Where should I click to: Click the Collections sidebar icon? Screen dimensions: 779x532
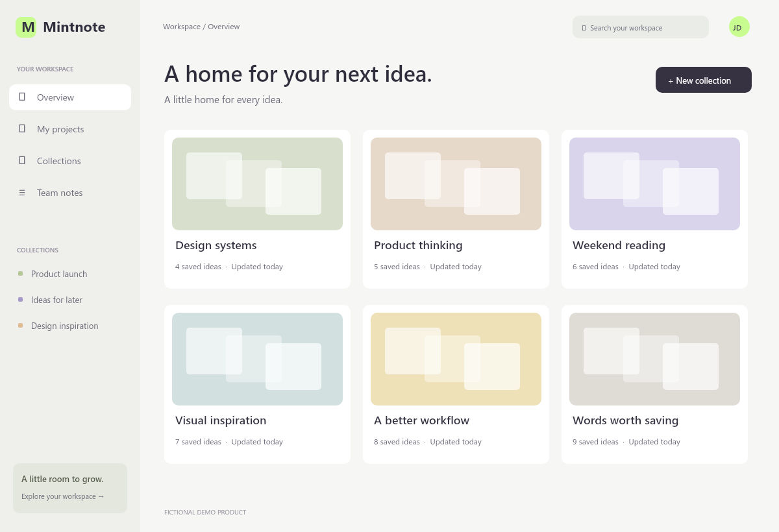(22, 160)
